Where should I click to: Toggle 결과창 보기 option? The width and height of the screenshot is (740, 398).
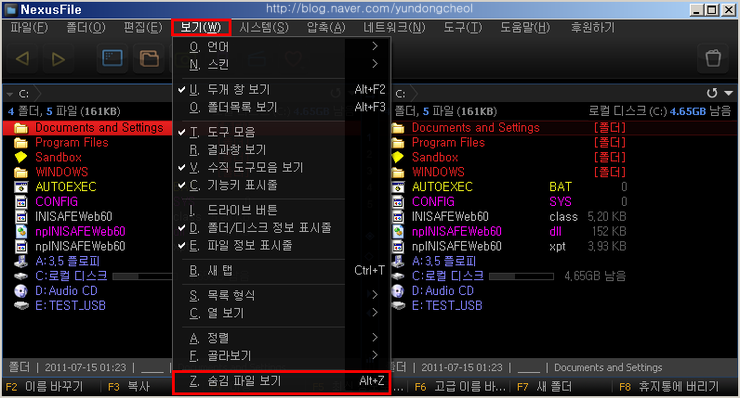[x=283, y=150]
